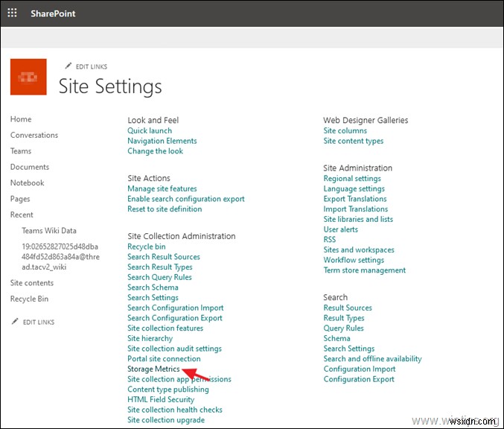Open Result Sources under Search section
The height and width of the screenshot is (429, 504).
point(348,308)
